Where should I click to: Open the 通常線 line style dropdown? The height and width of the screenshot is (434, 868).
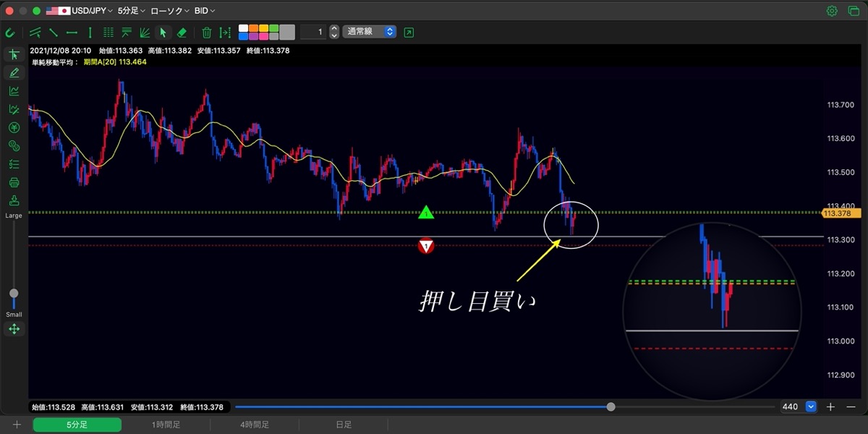click(x=369, y=32)
